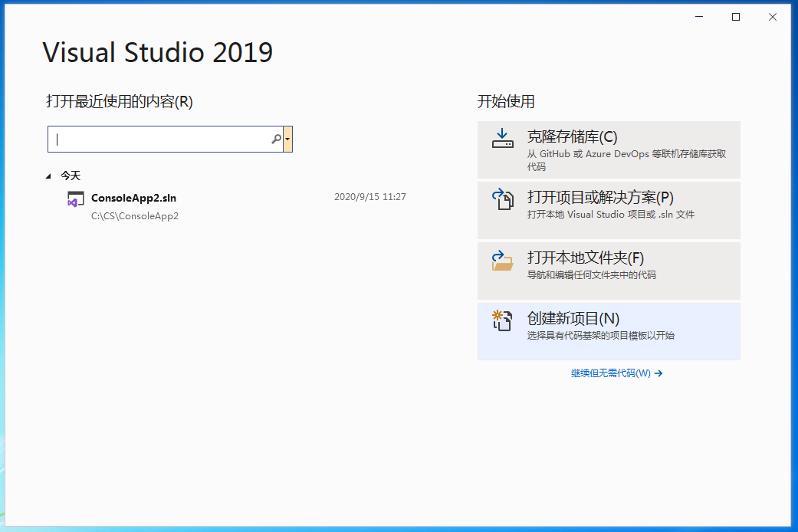Click the magnifier search icon in recent box
The image size is (798, 532).
pos(276,139)
